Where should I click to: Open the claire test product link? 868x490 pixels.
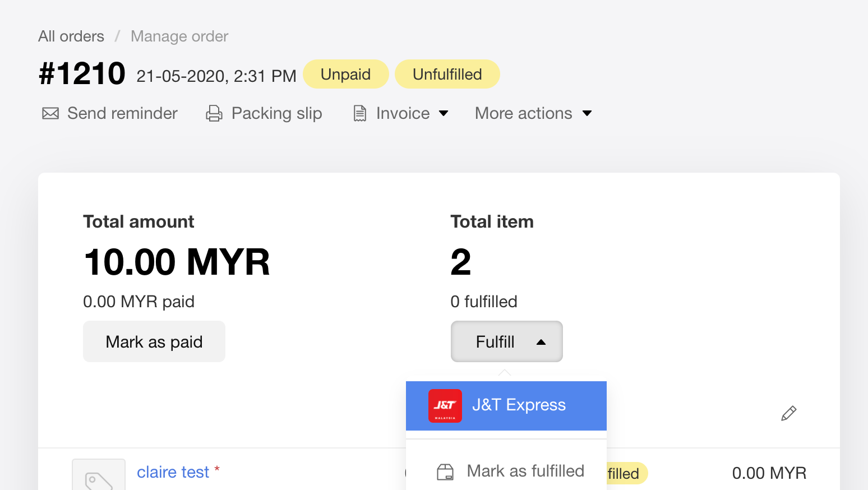point(173,472)
